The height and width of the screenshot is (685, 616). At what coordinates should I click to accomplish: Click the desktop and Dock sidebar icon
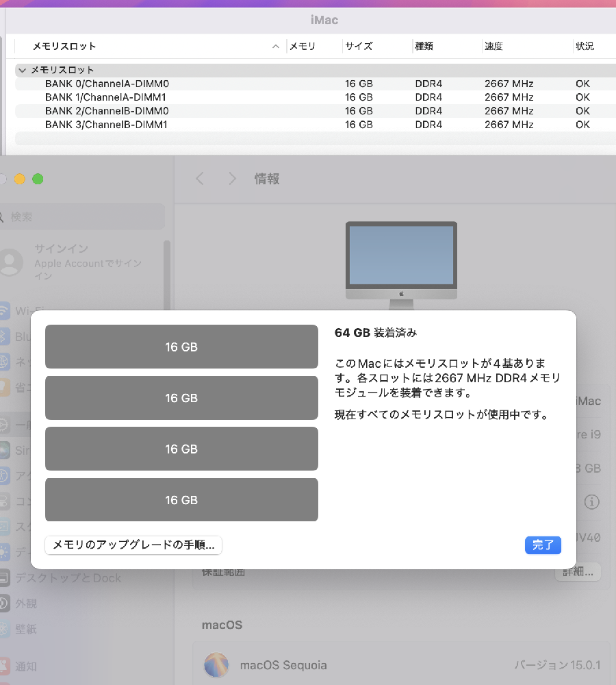click(4, 577)
